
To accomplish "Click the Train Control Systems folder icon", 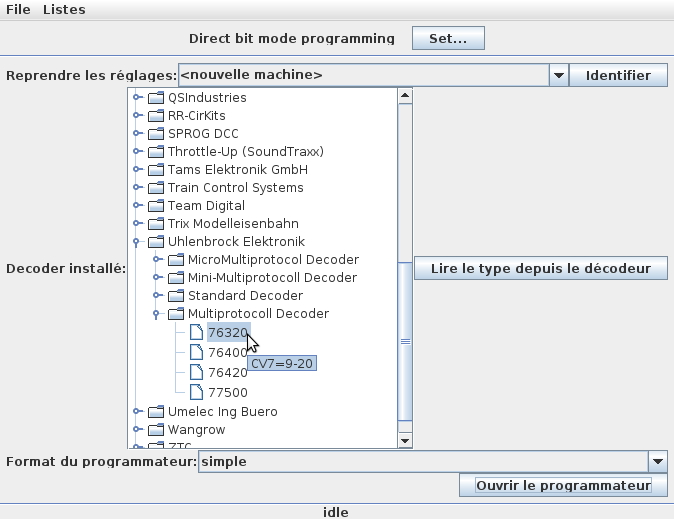I will click(x=156, y=188).
